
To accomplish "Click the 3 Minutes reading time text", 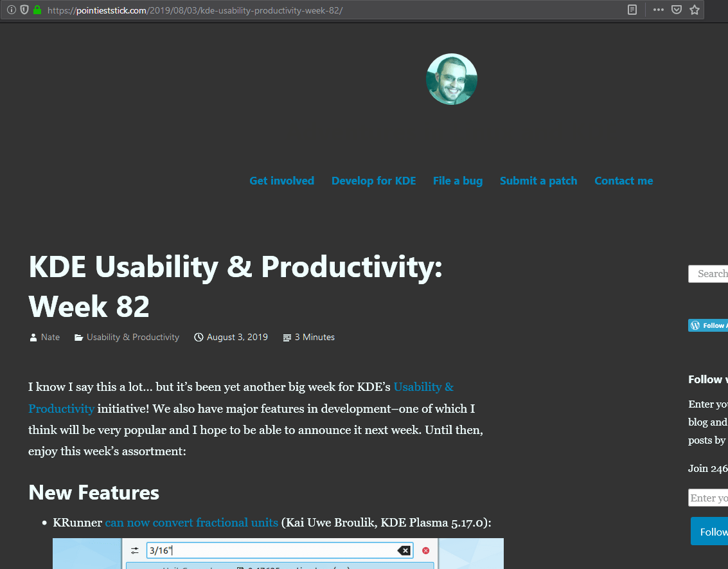I will coord(315,337).
